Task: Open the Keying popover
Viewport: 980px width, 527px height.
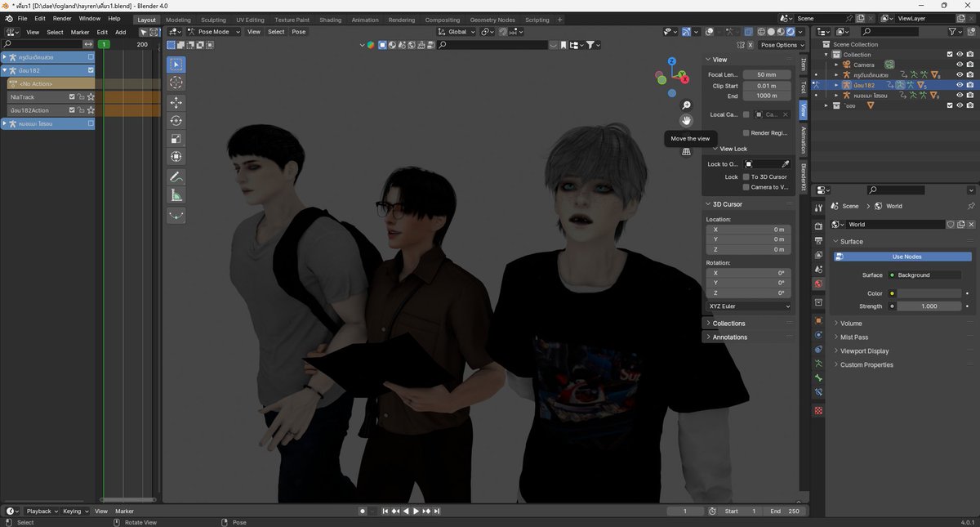Action: pyautogui.click(x=75, y=511)
